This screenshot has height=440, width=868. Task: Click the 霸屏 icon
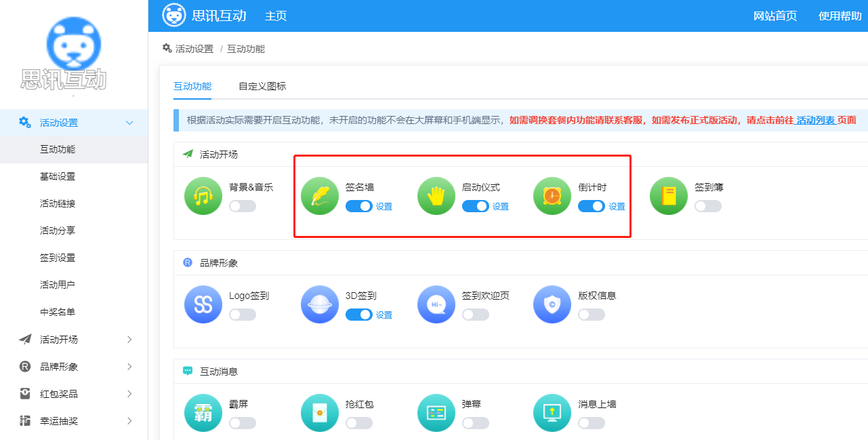point(203,413)
